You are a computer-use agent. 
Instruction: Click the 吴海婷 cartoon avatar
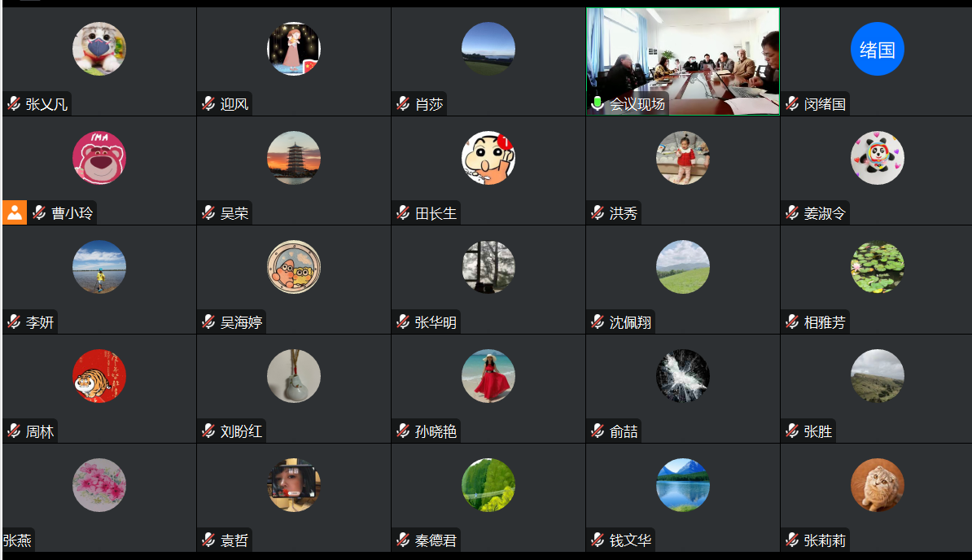[294, 267]
